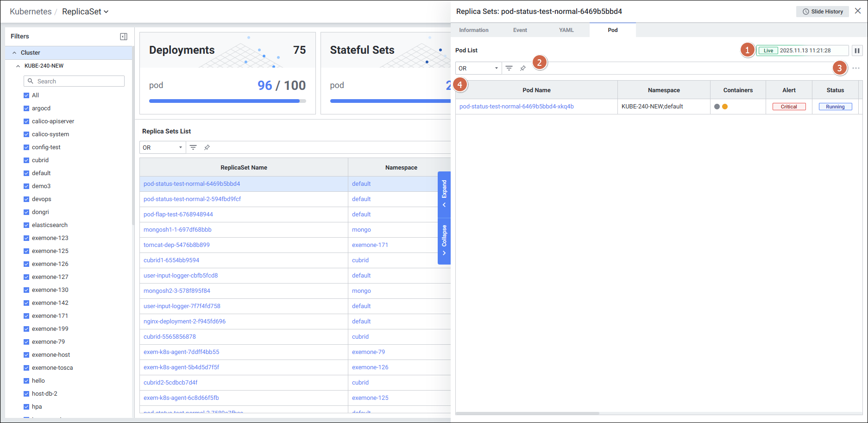The height and width of the screenshot is (423, 868).
Task: Toggle the calico-system checkbox
Action: [x=26, y=134]
